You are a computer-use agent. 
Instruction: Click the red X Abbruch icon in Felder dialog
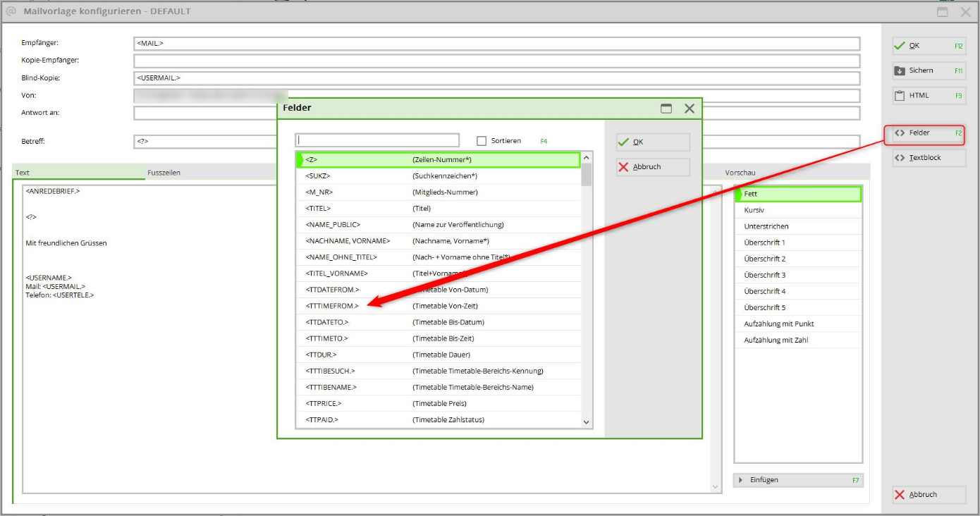click(623, 167)
